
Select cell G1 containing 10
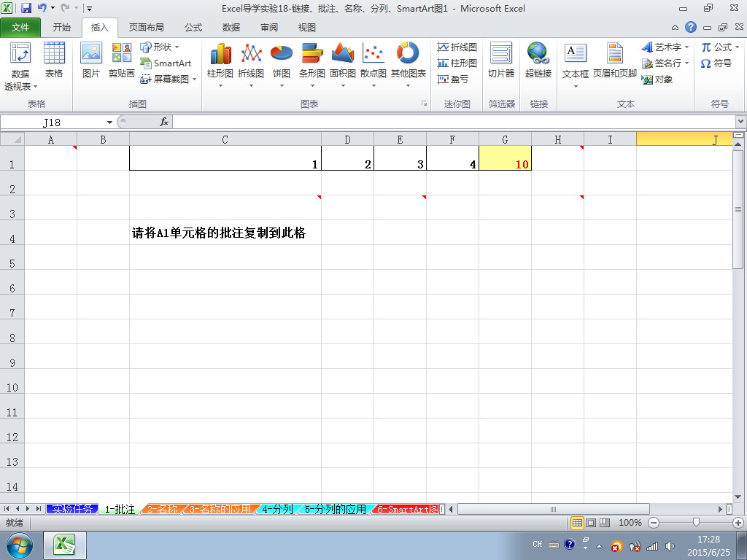505,158
